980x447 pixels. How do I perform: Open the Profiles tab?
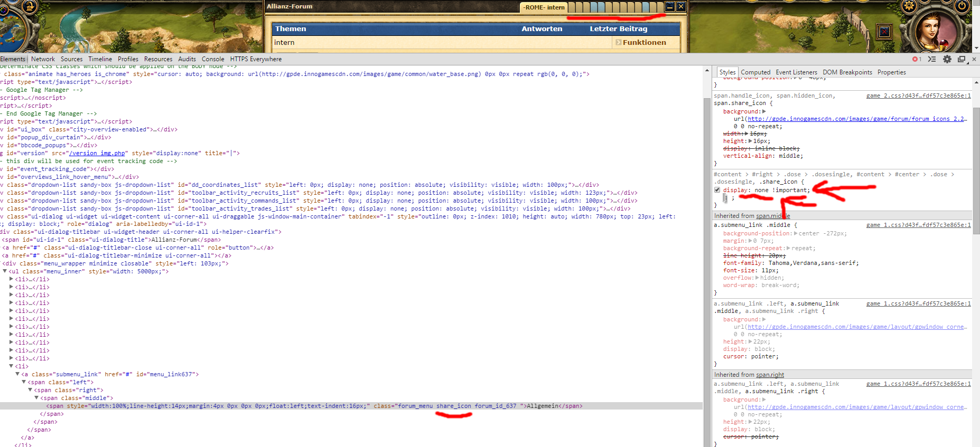click(128, 59)
